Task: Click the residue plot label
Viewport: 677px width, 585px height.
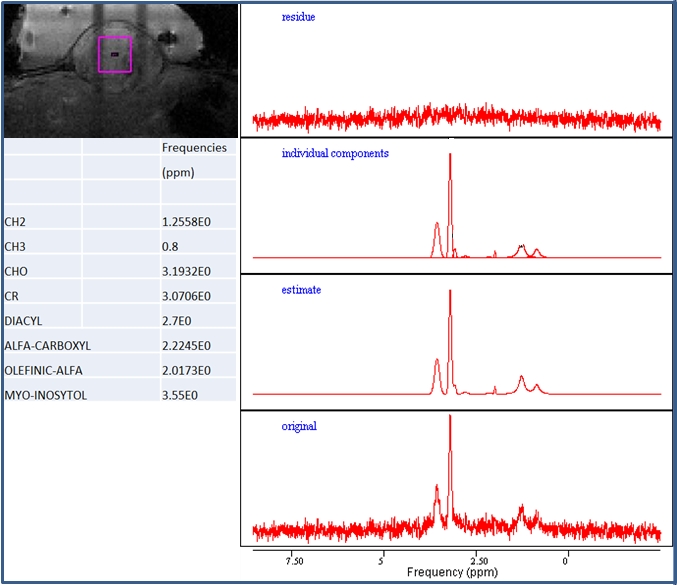Action: pyautogui.click(x=298, y=17)
